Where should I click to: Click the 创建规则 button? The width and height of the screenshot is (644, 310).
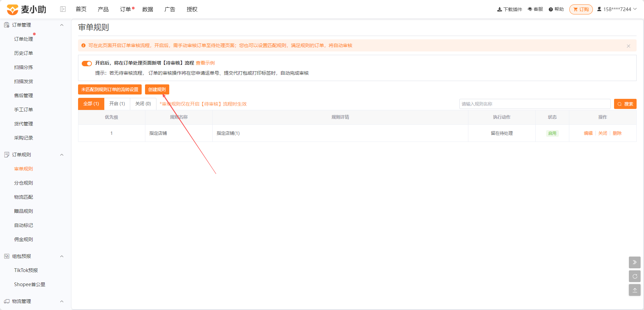[157, 89]
